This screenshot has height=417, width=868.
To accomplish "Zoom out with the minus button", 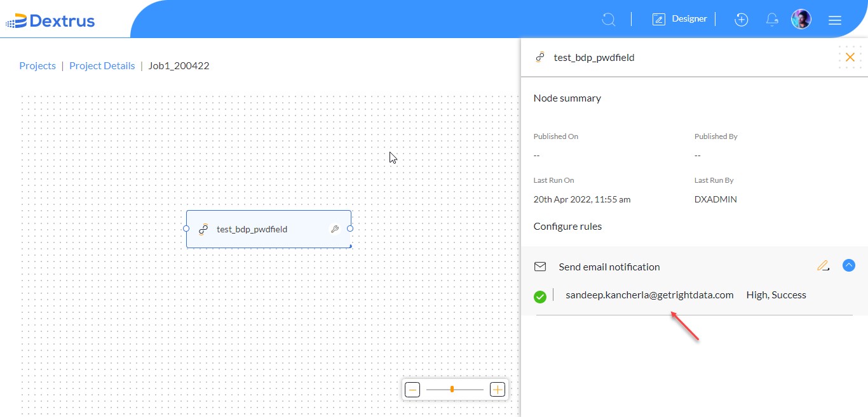I will click(412, 390).
